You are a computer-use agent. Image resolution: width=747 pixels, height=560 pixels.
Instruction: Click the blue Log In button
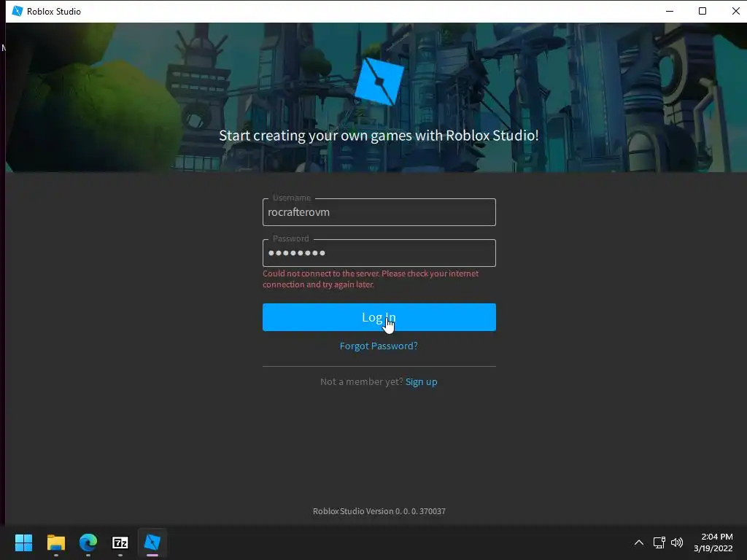(379, 317)
